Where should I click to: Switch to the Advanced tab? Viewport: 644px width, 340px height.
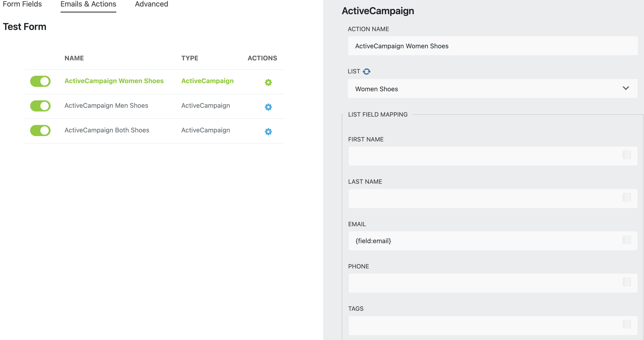(151, 4)
